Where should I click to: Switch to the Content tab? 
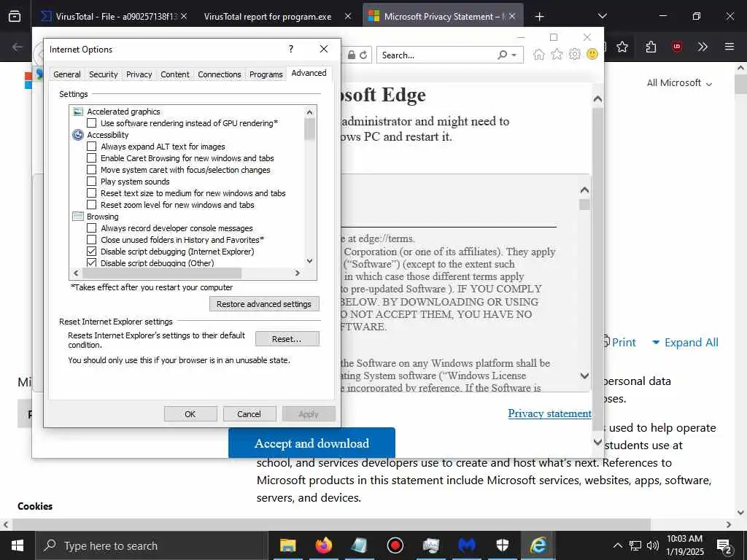coord(175,74)
